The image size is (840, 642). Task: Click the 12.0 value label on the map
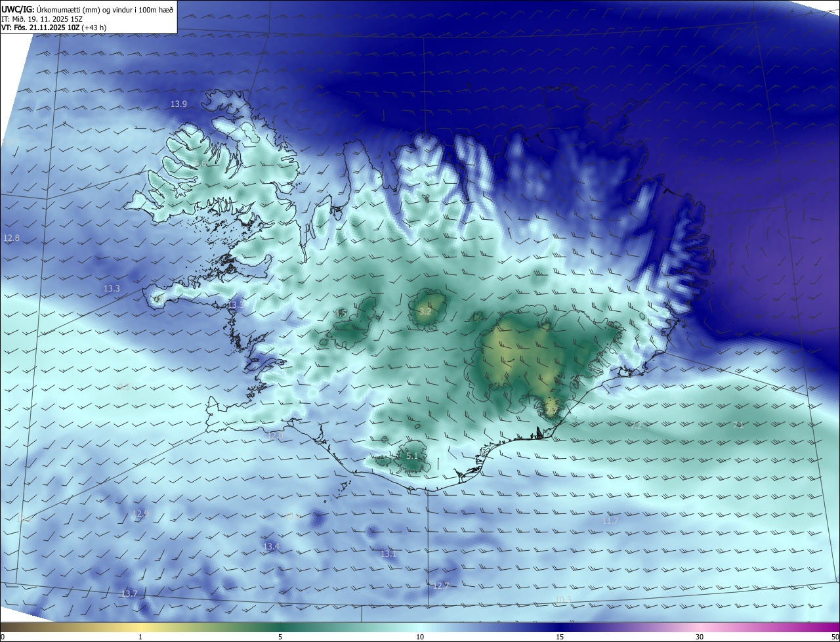pyautogui.click(x=276, y=435)
